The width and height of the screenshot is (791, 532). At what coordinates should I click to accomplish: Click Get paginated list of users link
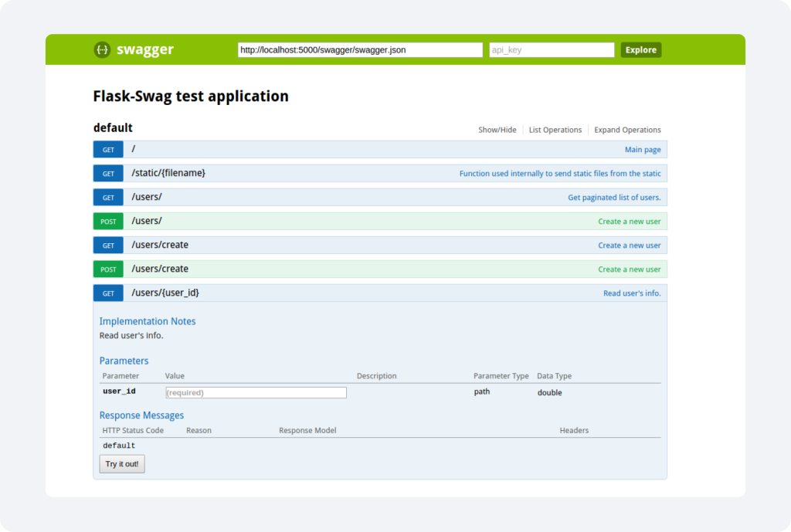click(x=614, y=198)
